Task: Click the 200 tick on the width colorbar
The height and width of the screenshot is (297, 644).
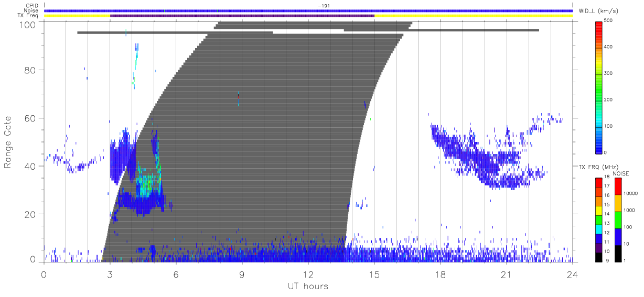Action: pos(609,100)
